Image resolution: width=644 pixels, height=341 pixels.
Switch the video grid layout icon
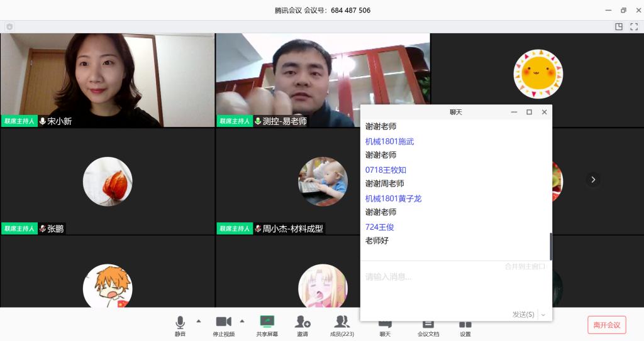pos(619,27)
